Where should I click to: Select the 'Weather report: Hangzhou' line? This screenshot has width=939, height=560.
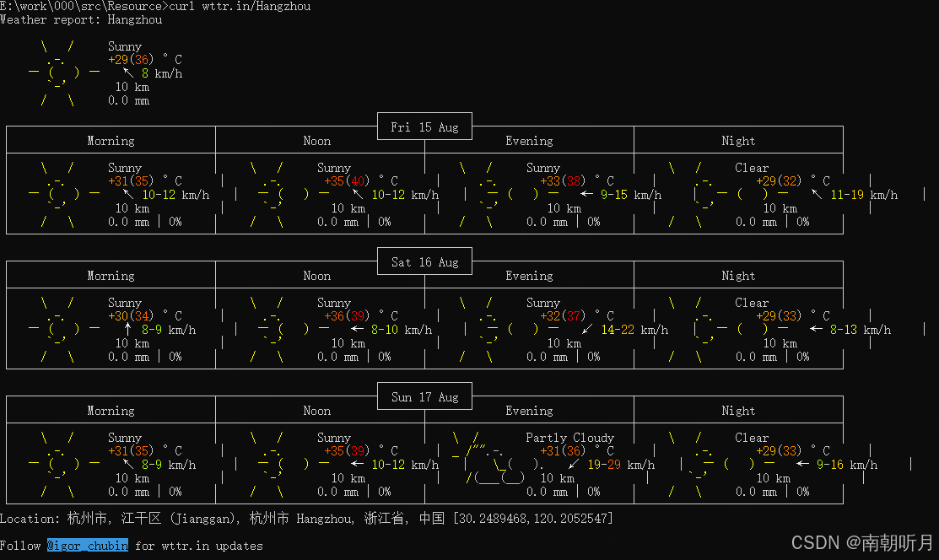tap(81, 19)
